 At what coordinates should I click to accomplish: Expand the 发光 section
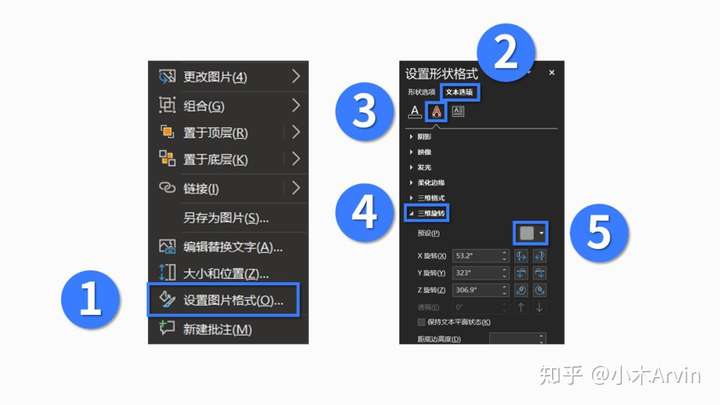(x=420, y=167)
